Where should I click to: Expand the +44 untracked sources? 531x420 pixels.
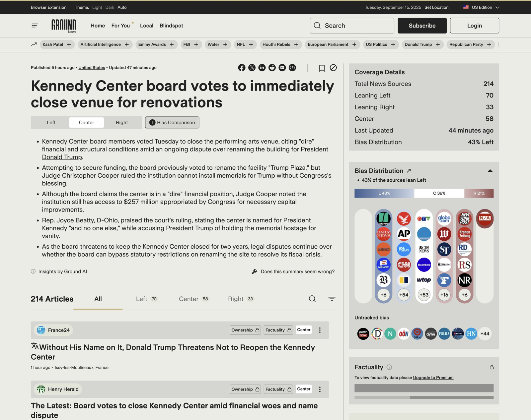(x=485, y=334)
